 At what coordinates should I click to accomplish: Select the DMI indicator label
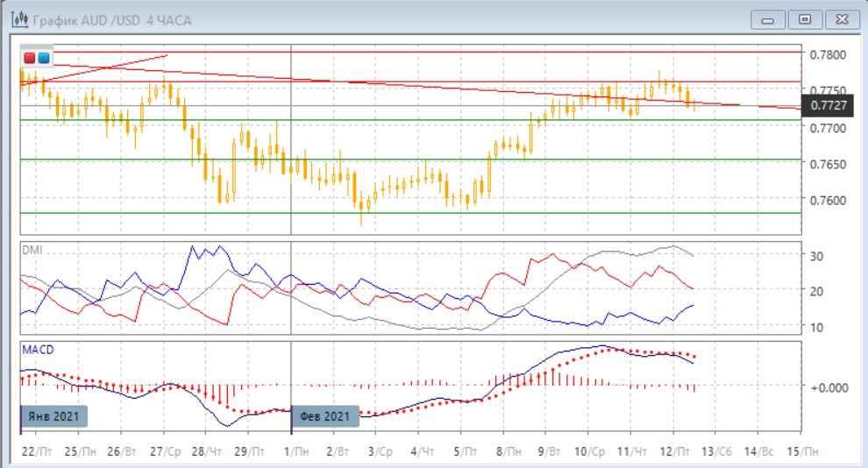[32, 249]
